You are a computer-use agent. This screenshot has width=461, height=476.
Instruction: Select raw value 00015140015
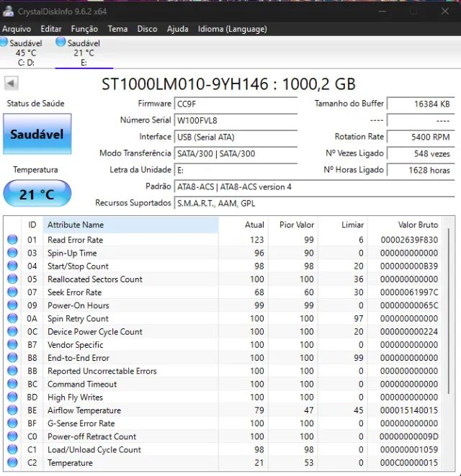(409, 410)
